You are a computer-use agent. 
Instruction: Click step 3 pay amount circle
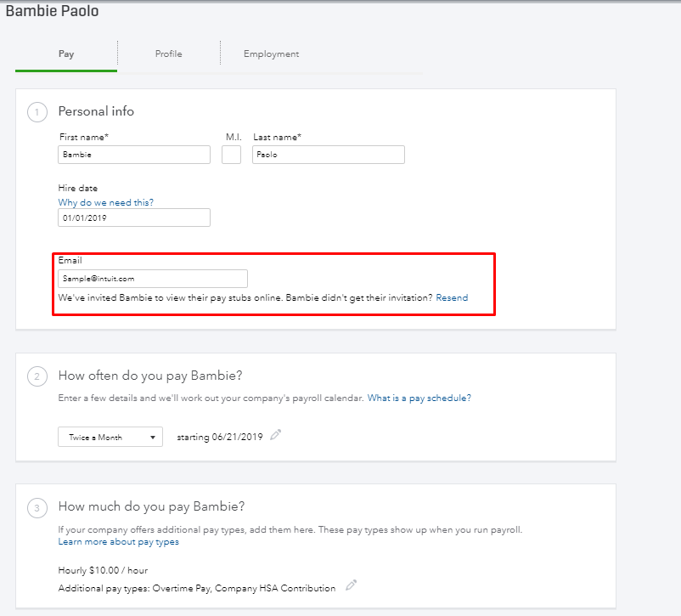(x=37, y=507)
